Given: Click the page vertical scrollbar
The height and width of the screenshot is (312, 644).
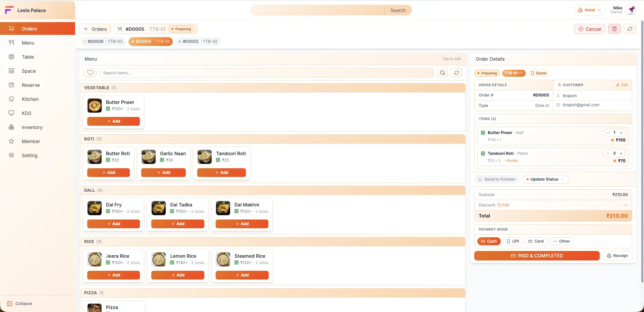Looking at the screenshot, I should 642,151.
